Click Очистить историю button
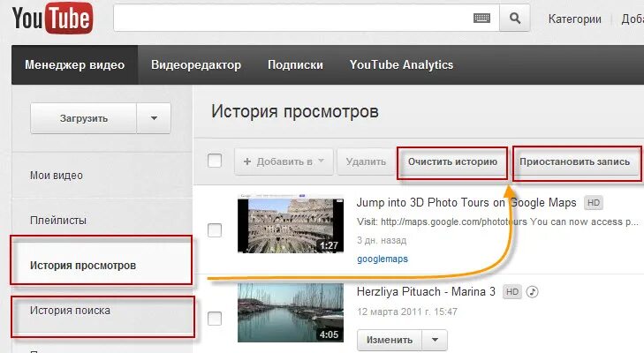Image resolution: width=644 pixels, height=353 pixels. tap(452, 161)
